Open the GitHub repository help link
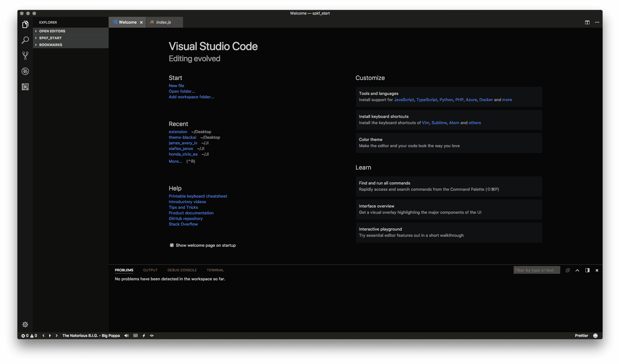 186,218
